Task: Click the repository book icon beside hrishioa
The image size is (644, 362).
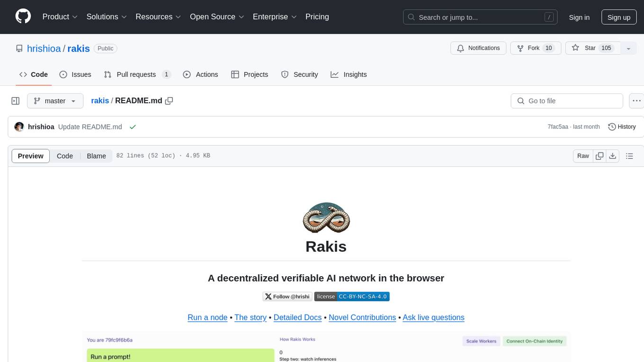Action: 19,48
